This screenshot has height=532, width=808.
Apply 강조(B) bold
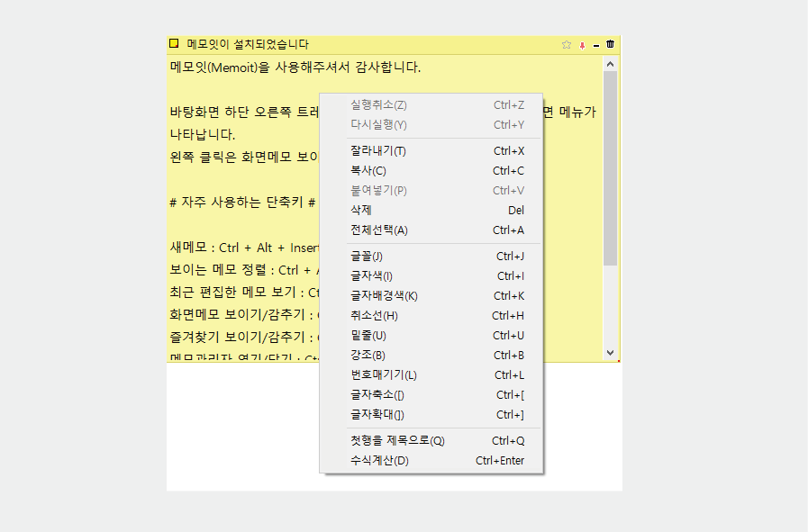point(431,355)
